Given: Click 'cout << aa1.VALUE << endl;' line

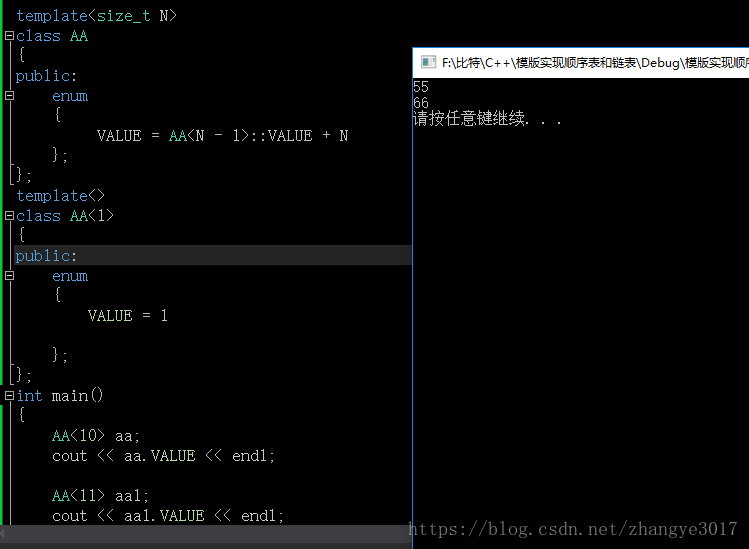Looking at the screenshot, I should 168,516.
